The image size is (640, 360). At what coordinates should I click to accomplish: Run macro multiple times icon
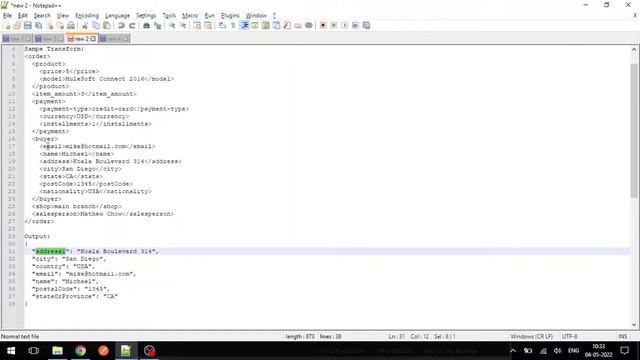tap(356, 25)
